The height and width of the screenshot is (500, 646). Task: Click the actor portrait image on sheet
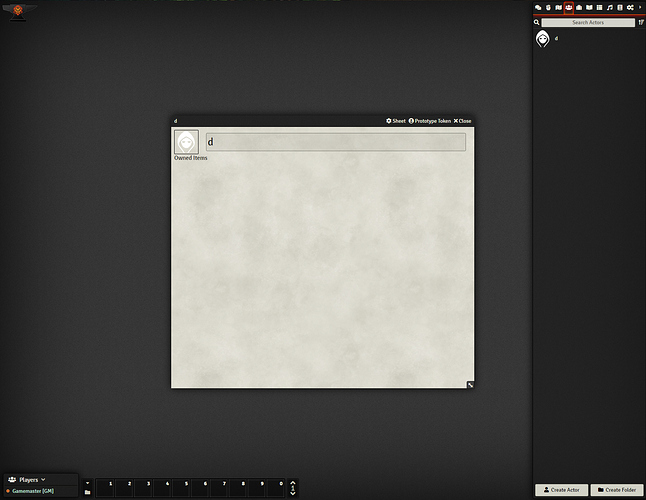(x=186, y=142)
